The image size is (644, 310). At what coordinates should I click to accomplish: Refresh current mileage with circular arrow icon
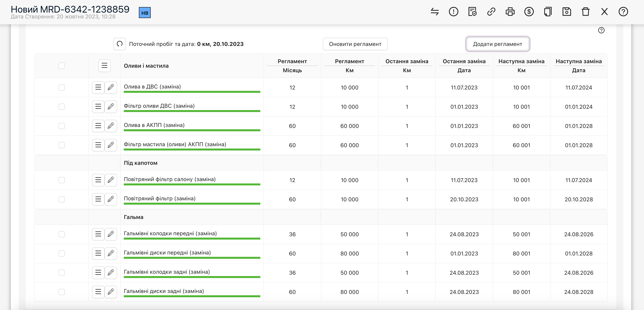119,44
